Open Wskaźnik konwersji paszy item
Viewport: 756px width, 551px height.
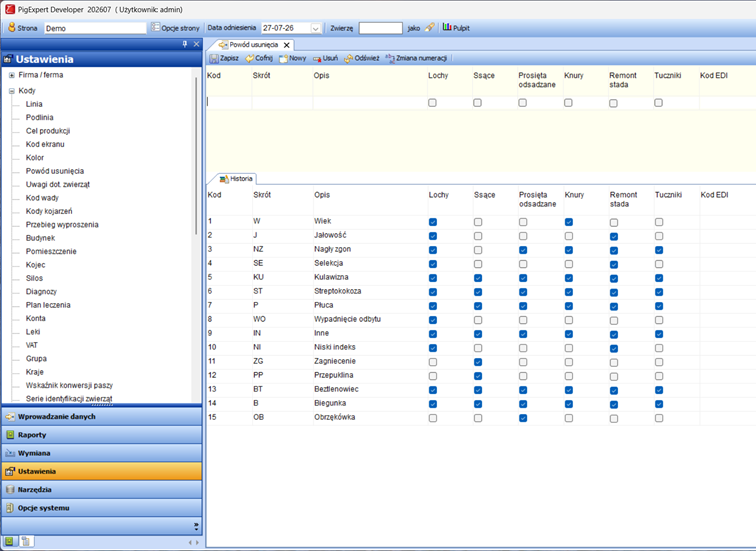(69, 385)
